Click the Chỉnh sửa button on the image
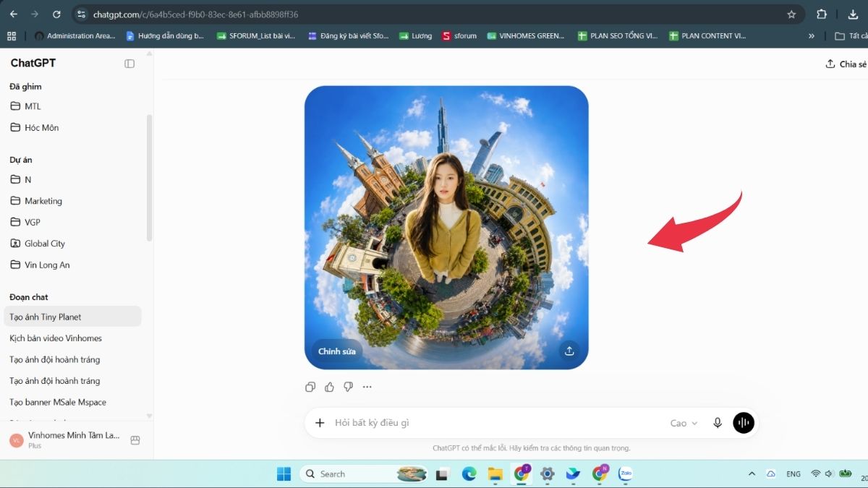The width and height of the screenshot is (868, 488). [x=337, y=351]
